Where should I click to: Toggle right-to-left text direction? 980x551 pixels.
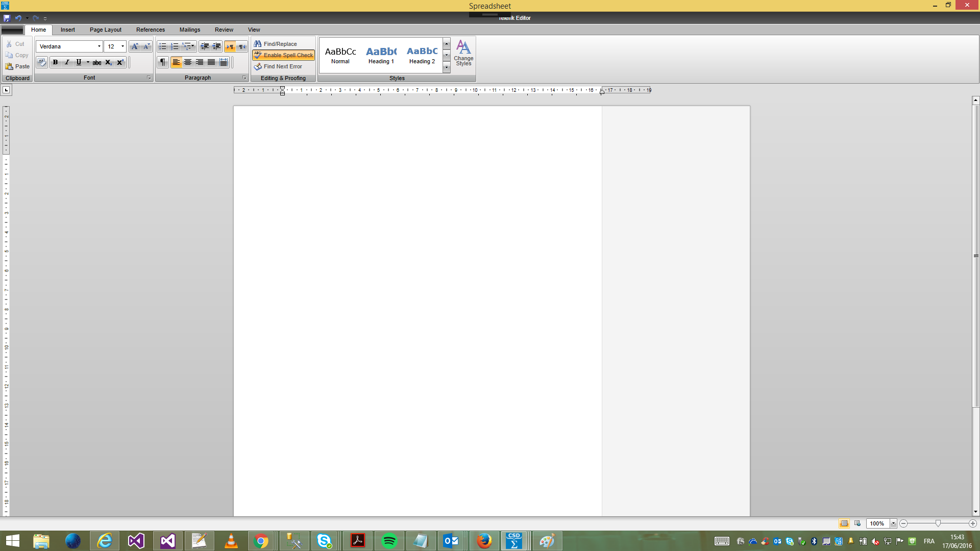point(242,46)
